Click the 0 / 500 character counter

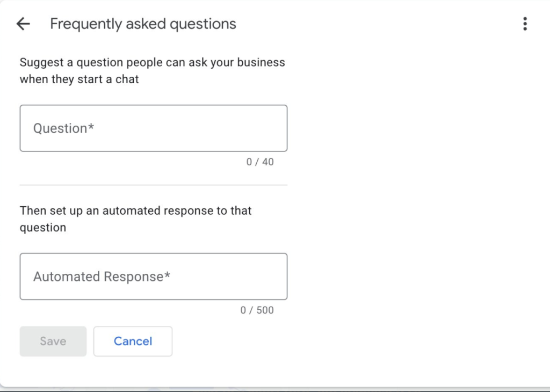(x=257, y=310)
